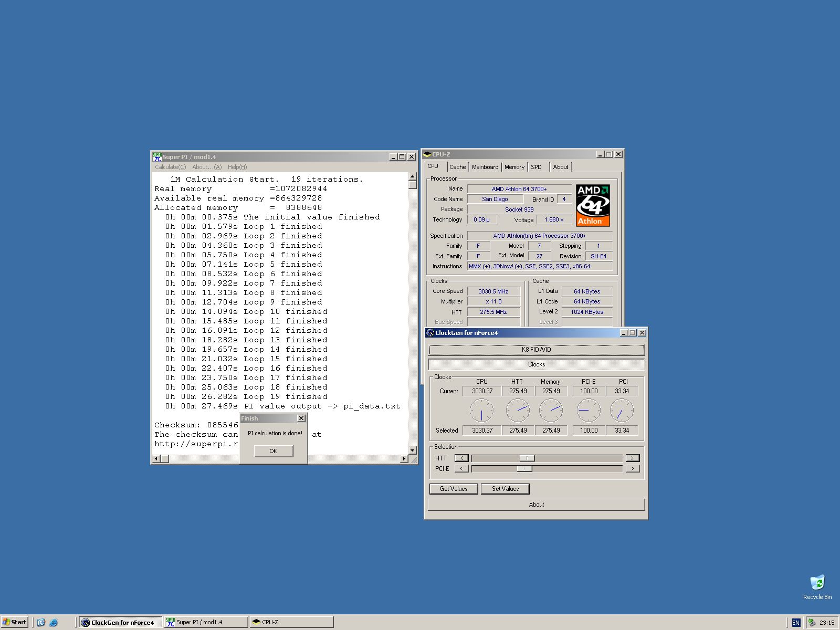Switch to the Mainboard tab in CPU-Z
This screenshot has width=840, height=630.
[485, 167]
